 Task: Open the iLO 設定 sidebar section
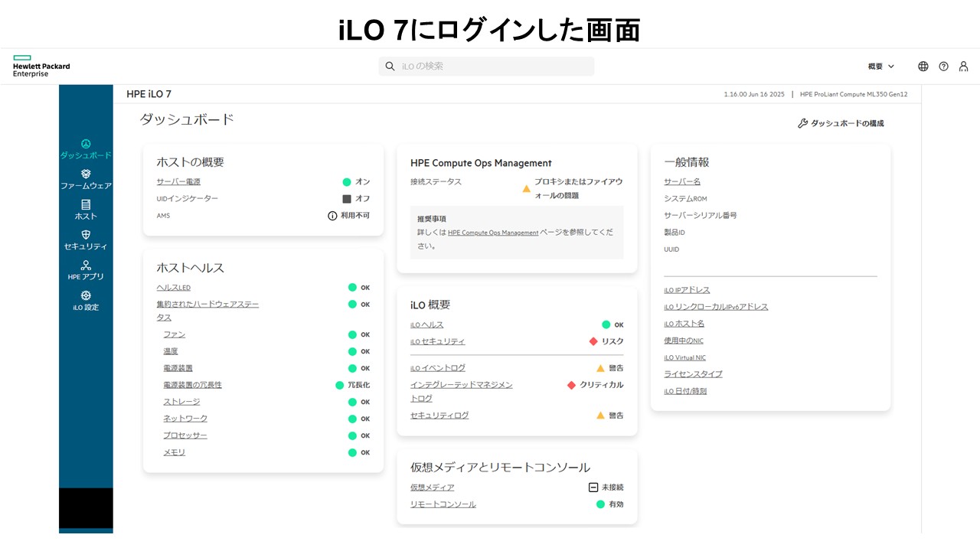[86, 301]
